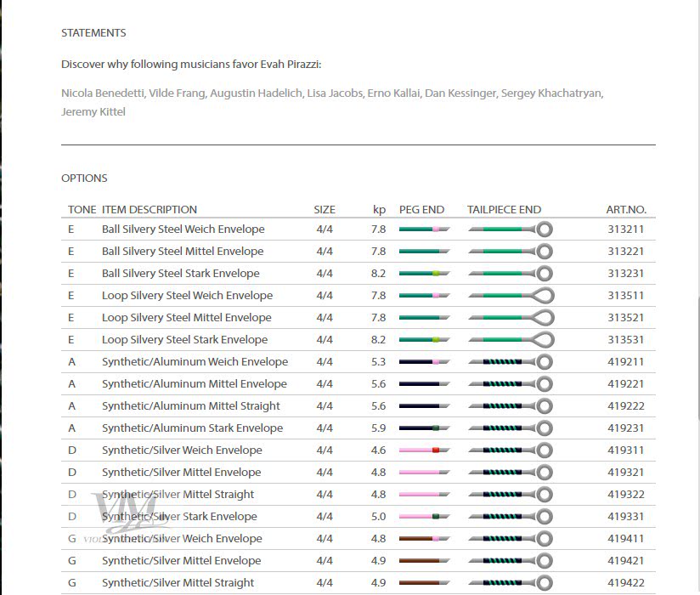Click musician name 'Jeremy Kittel'

(93, 111)
